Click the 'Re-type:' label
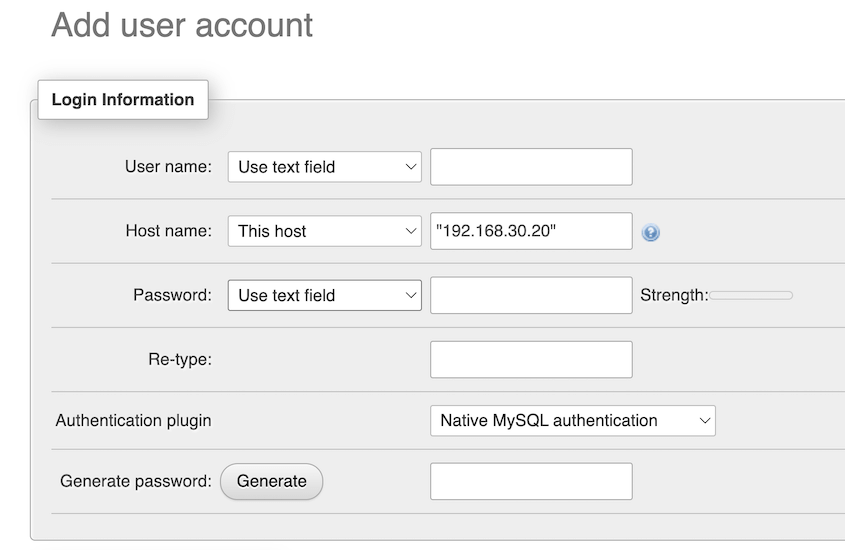Screen dimensions: 845x550 (x=180, y=359)
